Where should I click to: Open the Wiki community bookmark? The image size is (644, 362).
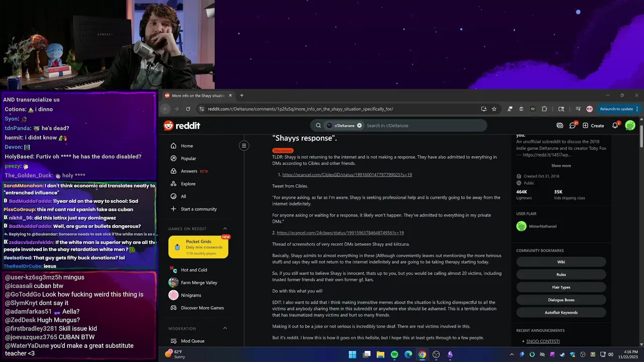pos(561,262)
